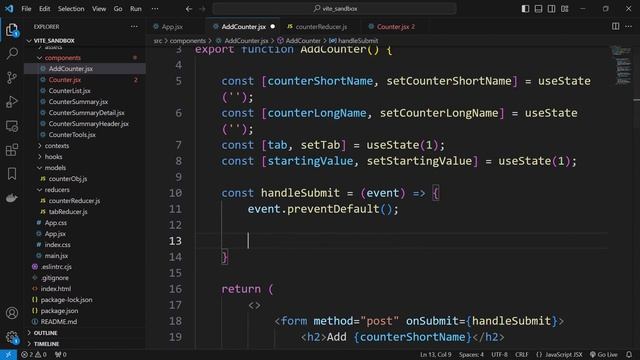Toggle the secondary side bar layout icon
The image size is (640, 360).
pos(551,9)
